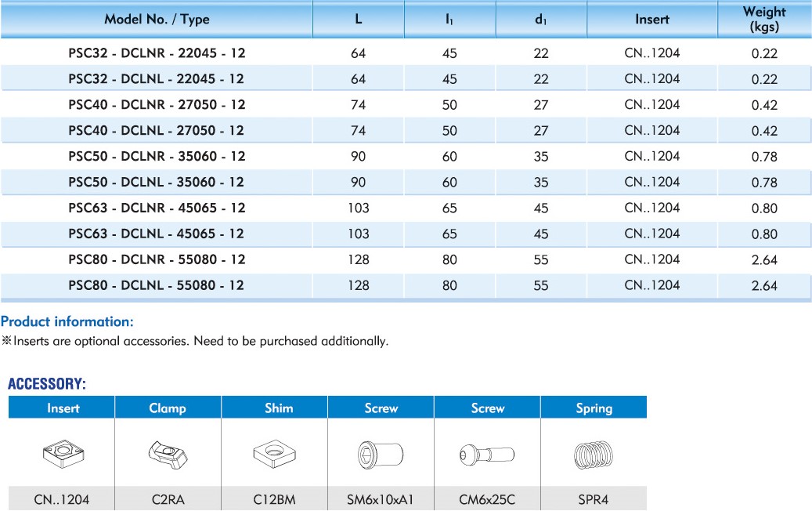
Task: Click weight 0.42 in PSC40 - DCLNL row
Action: point(764,131)
